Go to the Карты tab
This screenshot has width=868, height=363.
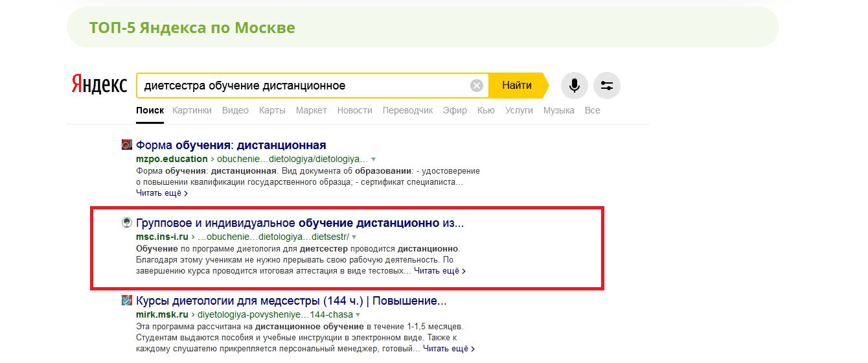pyautogui.click(x=272, y=110)
